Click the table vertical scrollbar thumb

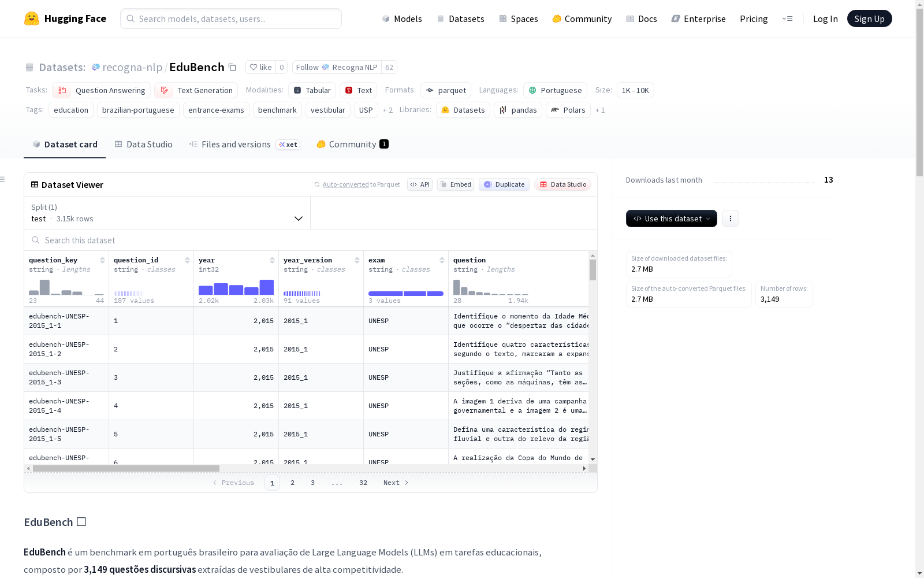point(593,269)
